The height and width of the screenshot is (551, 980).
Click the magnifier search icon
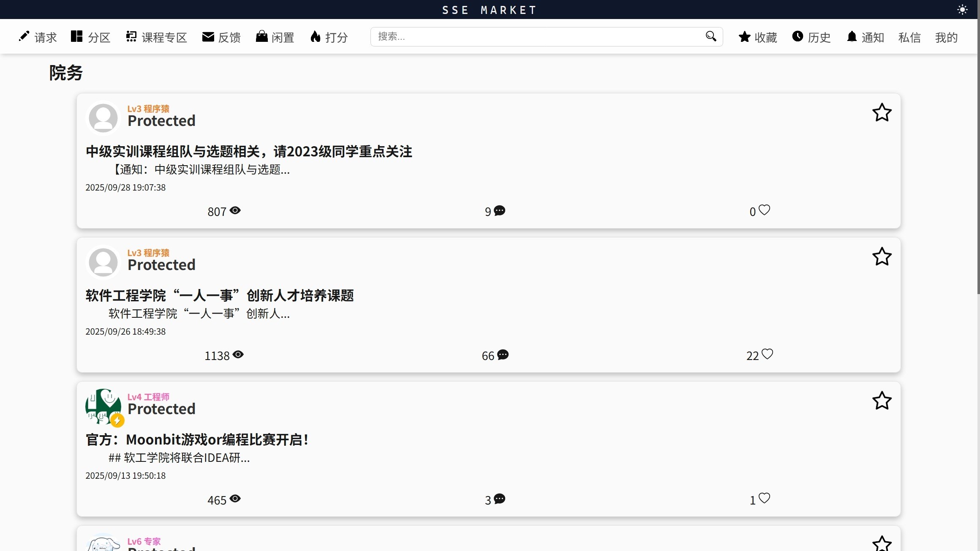click(711, 36)
